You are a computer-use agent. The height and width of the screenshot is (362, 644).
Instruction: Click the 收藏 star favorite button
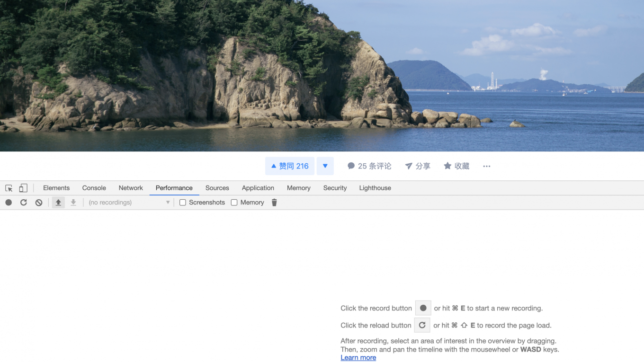point(456,166)
